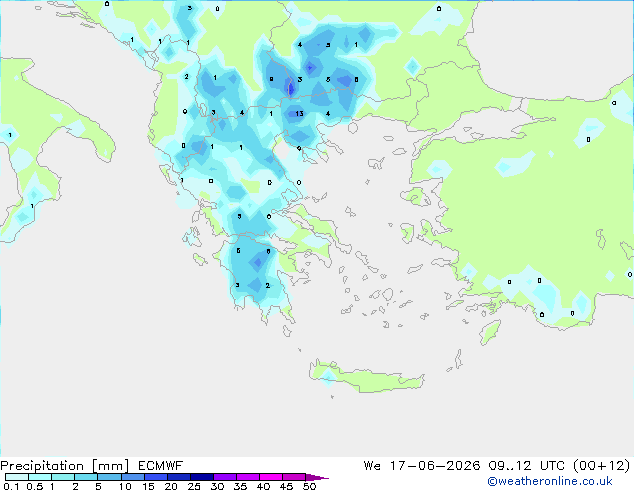Click the 45 to 50 mm legend swatch
Image resolution: width=634 pixels, height=490 pixels.
[x=294, y=477]
